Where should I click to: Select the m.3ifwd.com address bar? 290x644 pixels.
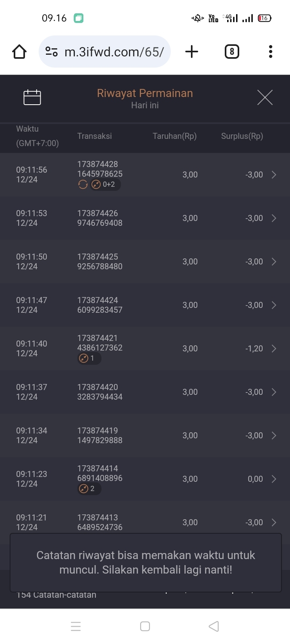pos(114,52)
